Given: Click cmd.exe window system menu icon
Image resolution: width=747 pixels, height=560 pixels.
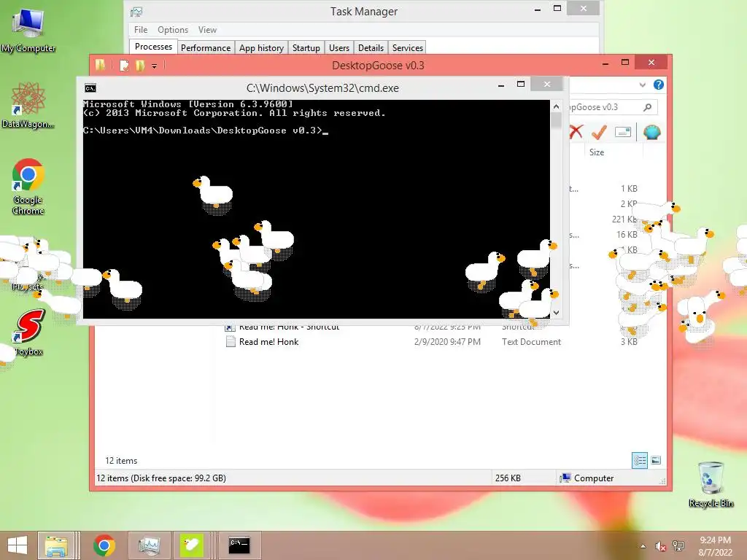Looking at the screenshot, I should (90, 87).
